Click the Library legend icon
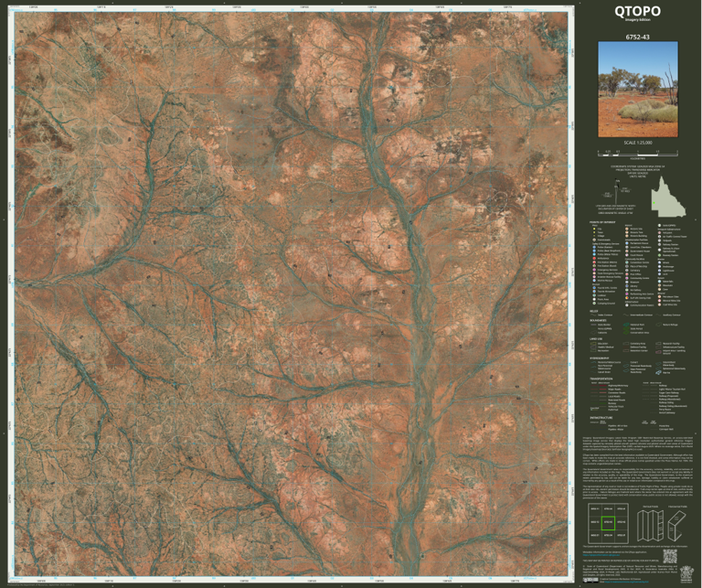 click(627, 286)
